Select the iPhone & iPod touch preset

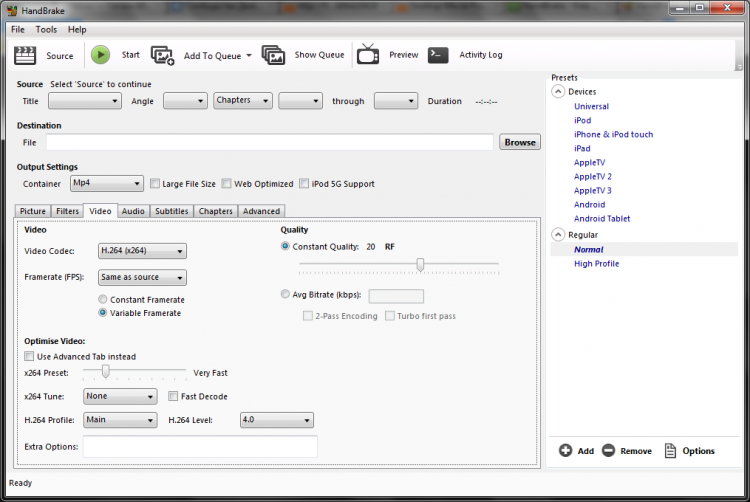[x=613, y=134]
